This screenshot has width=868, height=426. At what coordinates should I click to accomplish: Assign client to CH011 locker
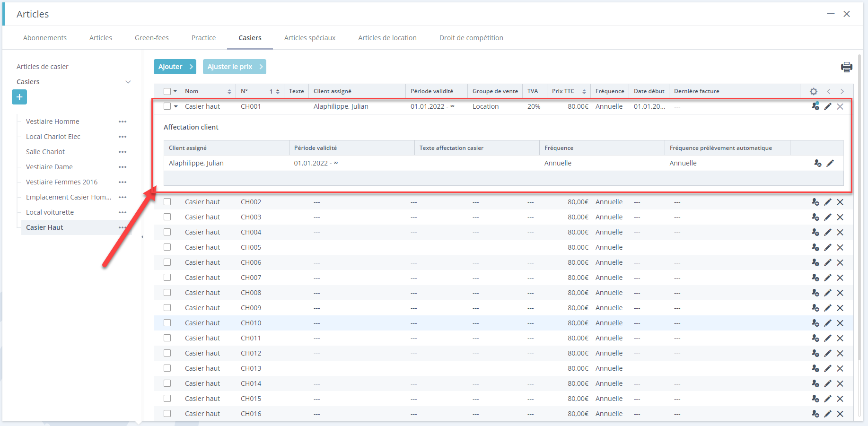pyautogui.click(x=815, y=338)
